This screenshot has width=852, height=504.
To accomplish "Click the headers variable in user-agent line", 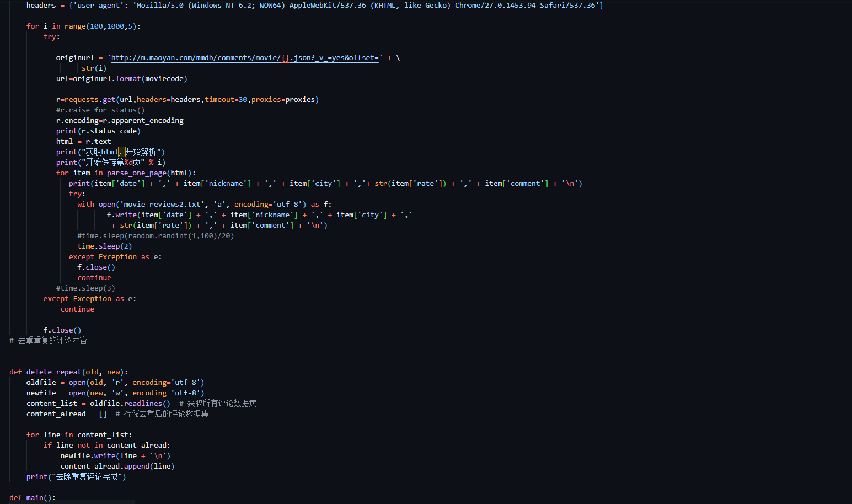I will (41, 6).
